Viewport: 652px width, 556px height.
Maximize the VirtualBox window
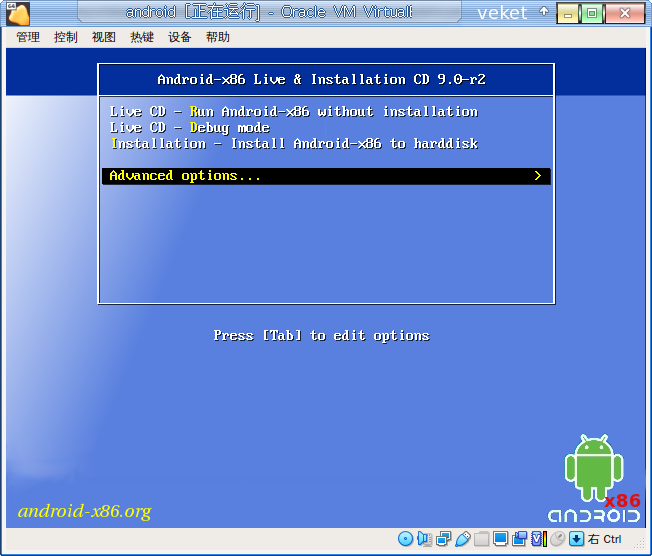tap(592, 13)
